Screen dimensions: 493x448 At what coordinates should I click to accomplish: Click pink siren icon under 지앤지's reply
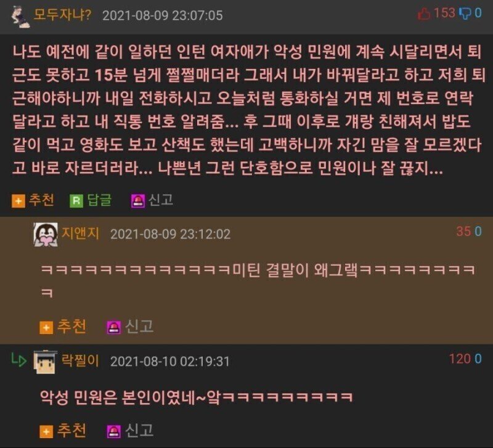pos(113,328)
